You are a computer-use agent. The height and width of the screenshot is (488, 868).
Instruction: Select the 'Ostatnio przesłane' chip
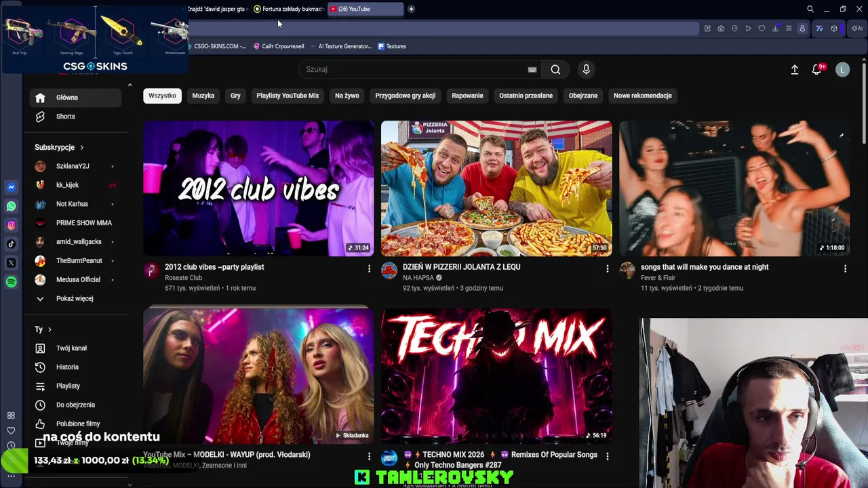(x=526, y=96)
